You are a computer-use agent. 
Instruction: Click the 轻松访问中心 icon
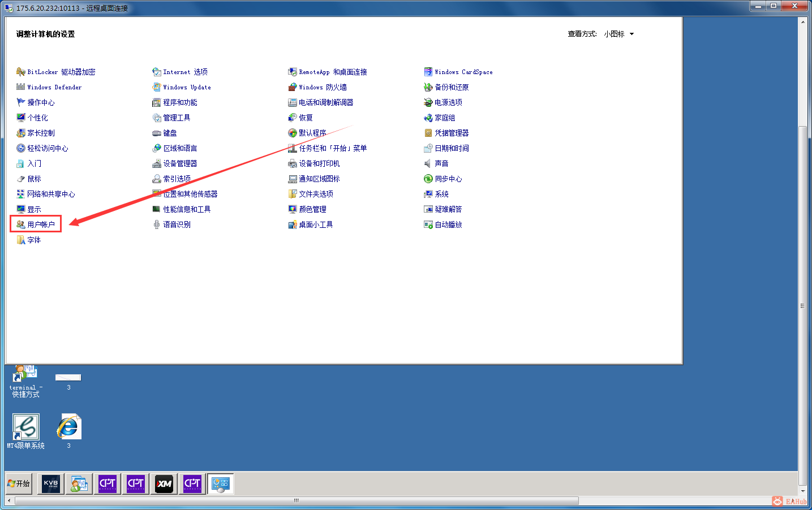click(x=21, y=148)
